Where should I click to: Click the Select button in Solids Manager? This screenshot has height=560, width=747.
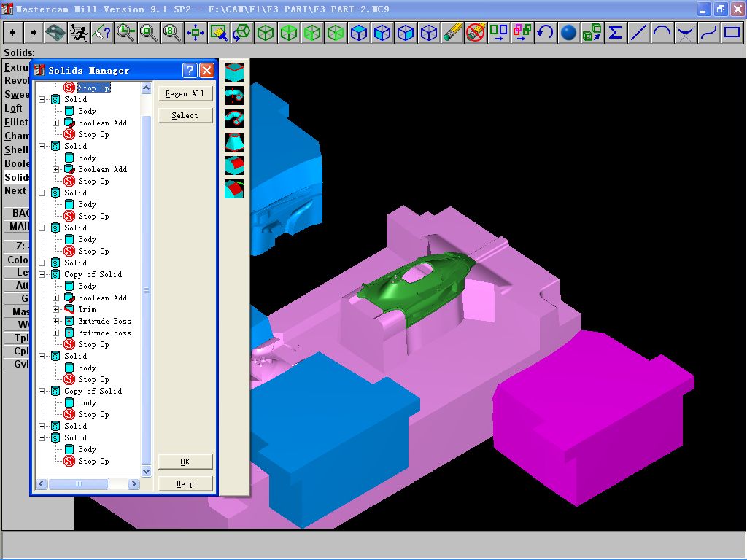185,115
